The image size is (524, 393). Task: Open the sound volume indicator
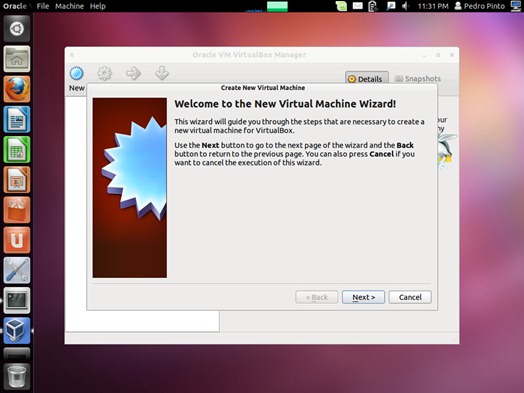point(405,6)
